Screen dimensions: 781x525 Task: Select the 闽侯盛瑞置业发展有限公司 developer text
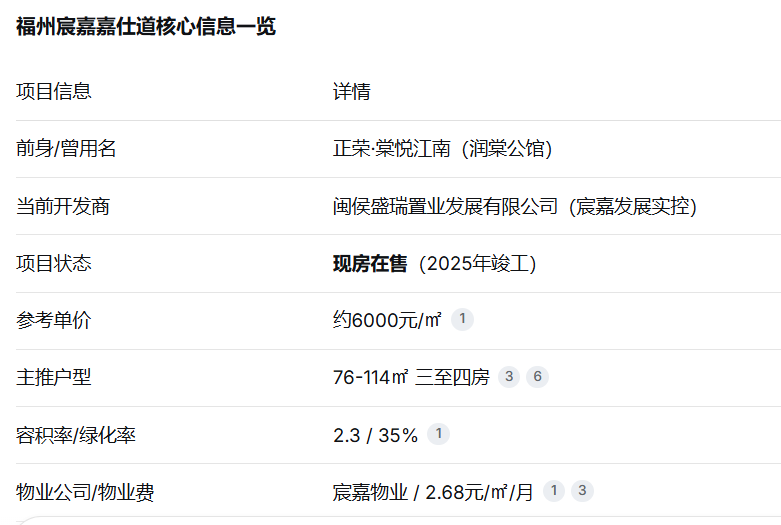[x=445, y=206]
